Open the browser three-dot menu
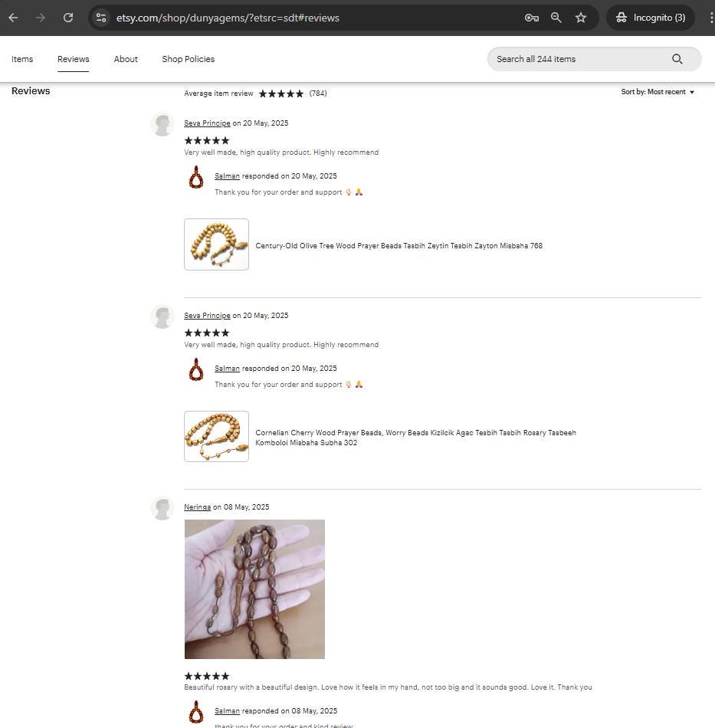The height and width of the screenshot is (728, 715). point(711,18)
